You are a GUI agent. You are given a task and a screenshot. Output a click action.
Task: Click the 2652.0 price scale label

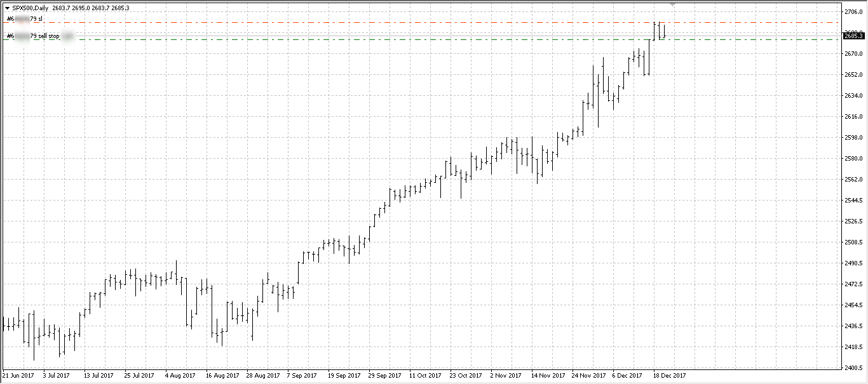853,75
